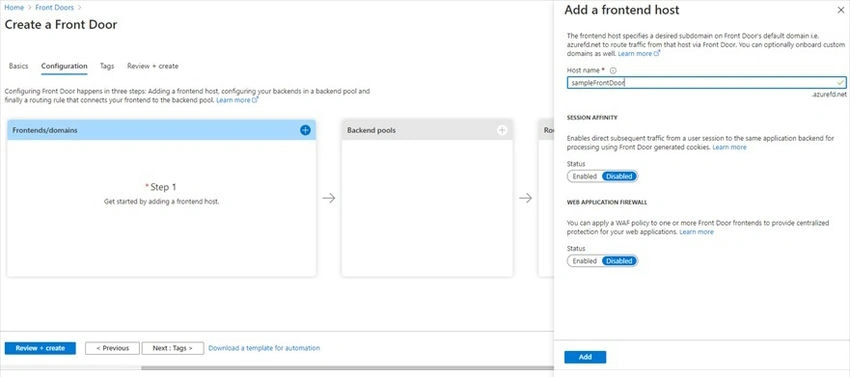This screenshot has height=377, width=850.
Task: Click the horizontal scrollbar at the bottom
Action: 347,368
